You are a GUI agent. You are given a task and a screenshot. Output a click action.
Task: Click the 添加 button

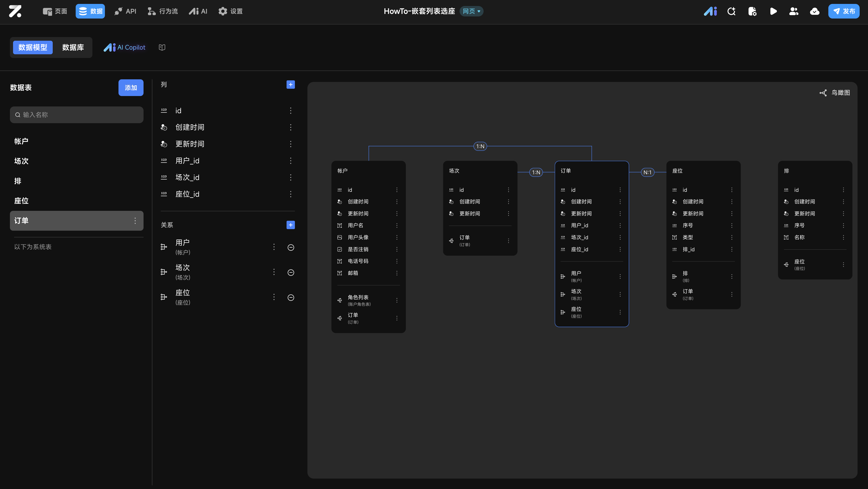click(131, 88)
